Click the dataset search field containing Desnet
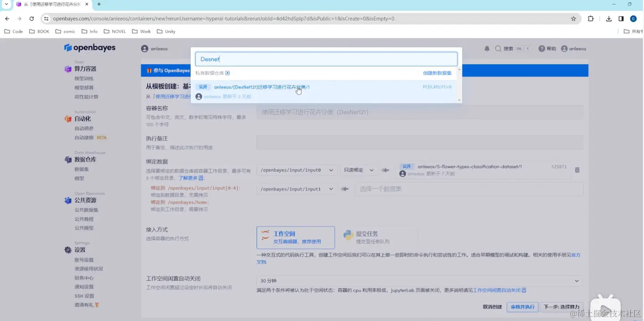This screenshot has width=644, height=321. (326, 59)
